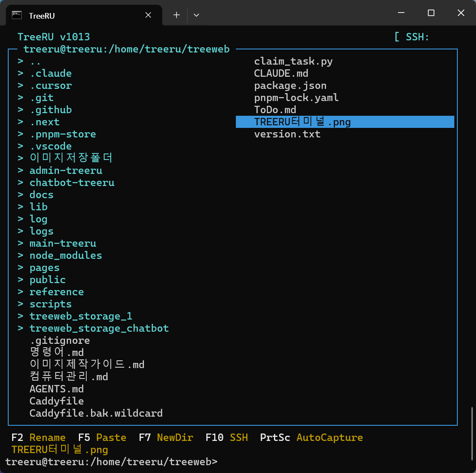476x473 pixels.
Task: Expand the .git folder
Action: pos(42,98)
